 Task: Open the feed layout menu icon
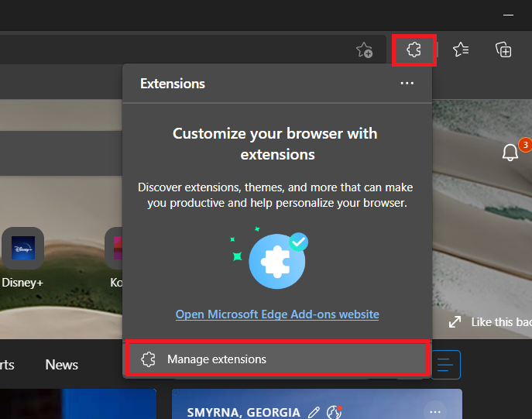pyautogui.click(x=445, y=365)
